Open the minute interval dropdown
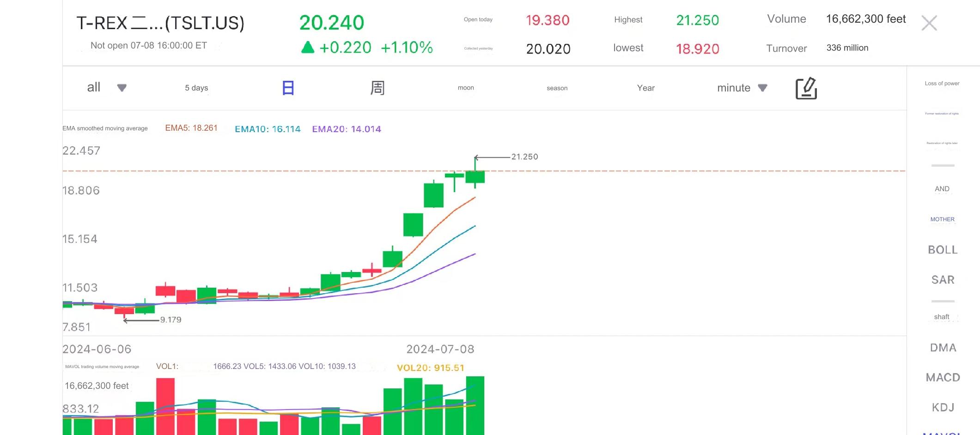980x435 pixels. (x=762, y=88)
